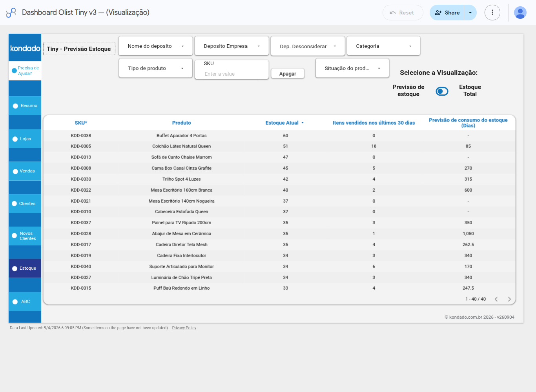The width and height of the screenshot is (536, 392).
Task: Open the Situação do prod... dropdown
Action: click(x=352, y=68)
